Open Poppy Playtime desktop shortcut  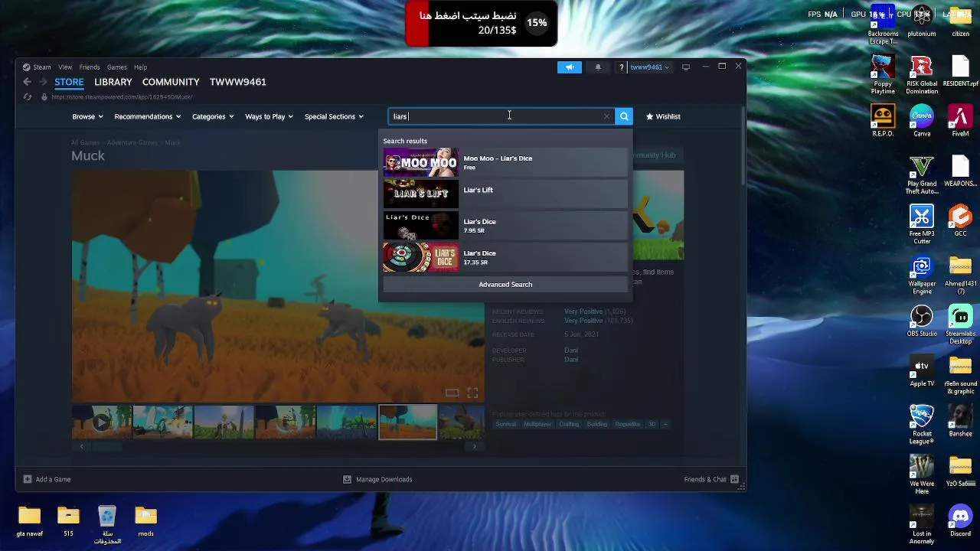pos(883,74)
